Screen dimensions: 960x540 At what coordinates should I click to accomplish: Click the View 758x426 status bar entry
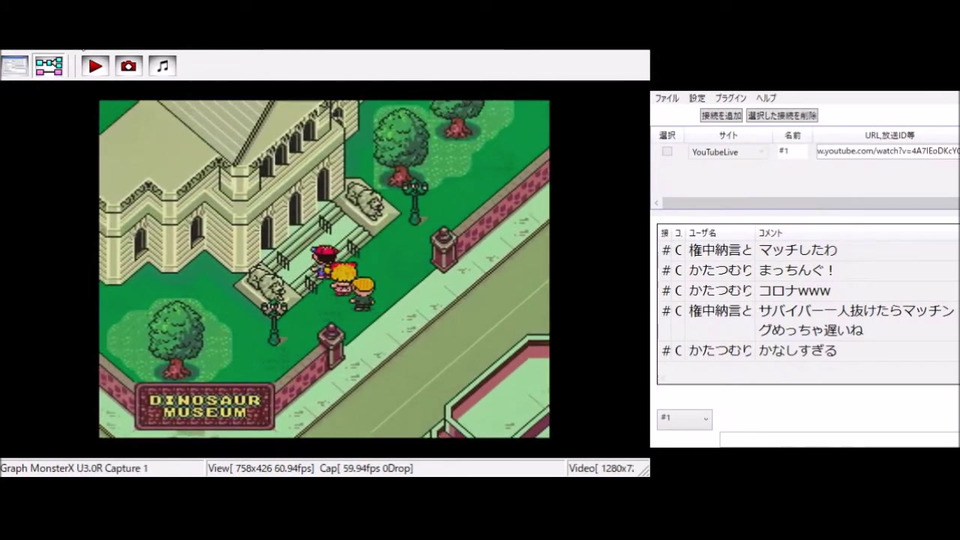point(261,468)
